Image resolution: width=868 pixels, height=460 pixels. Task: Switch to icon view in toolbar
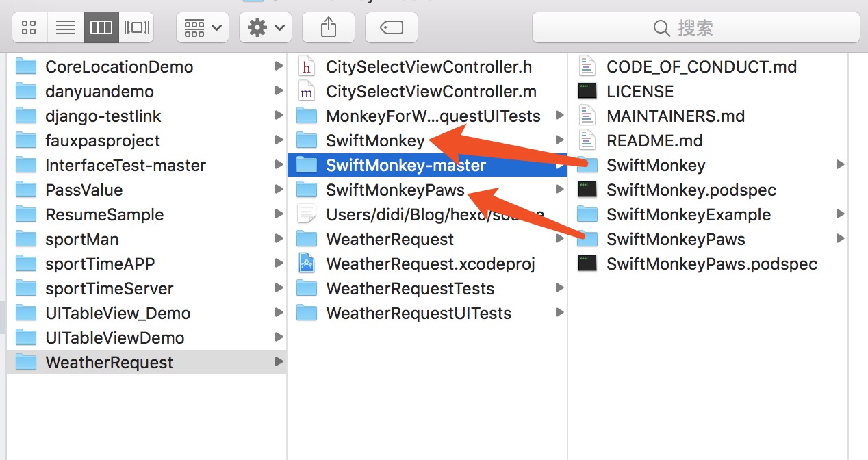click(29, 27)
